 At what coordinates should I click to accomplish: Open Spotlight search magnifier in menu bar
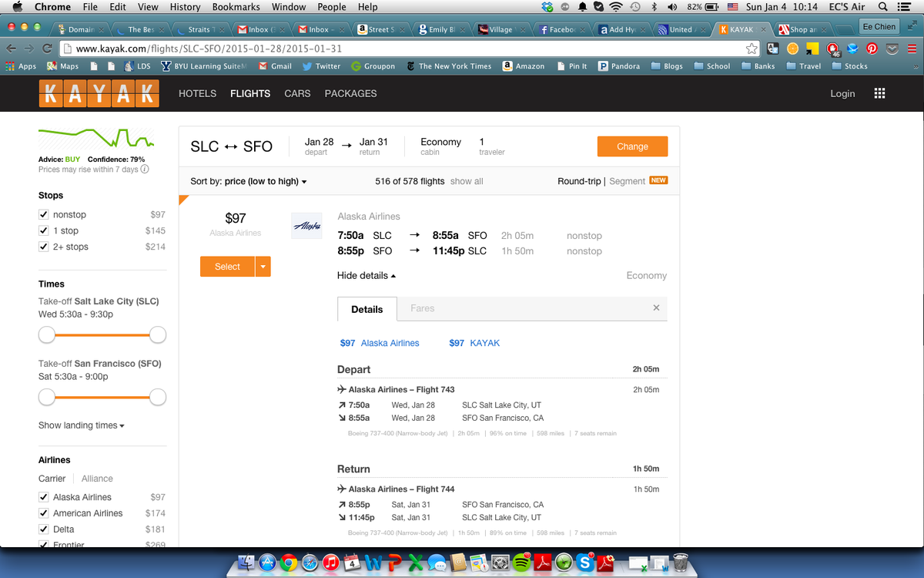(x=883, y=7)
